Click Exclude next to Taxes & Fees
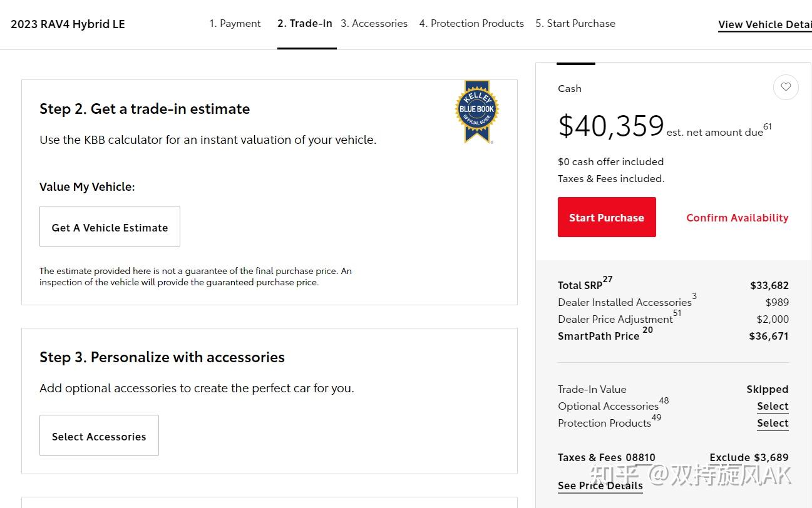This screenshot has height=508, width=812. click(x=730, y=458)
